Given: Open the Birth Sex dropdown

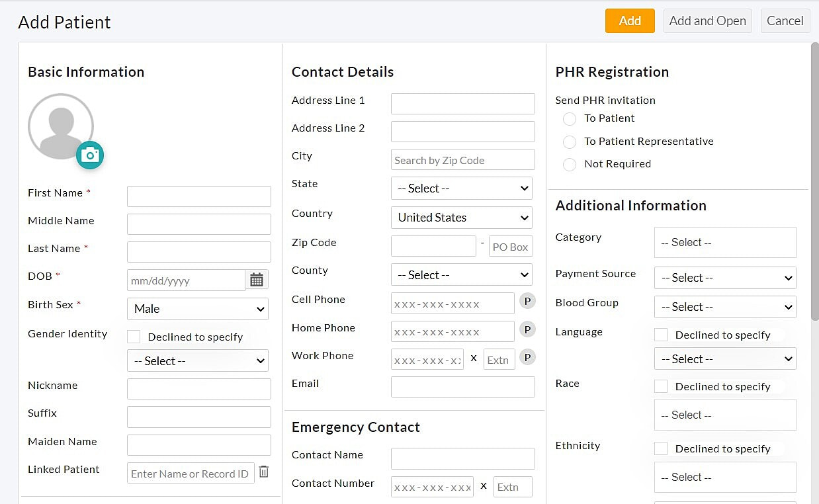Looking at the screenshot, I should pyautogui.click(x=197, y=309).
